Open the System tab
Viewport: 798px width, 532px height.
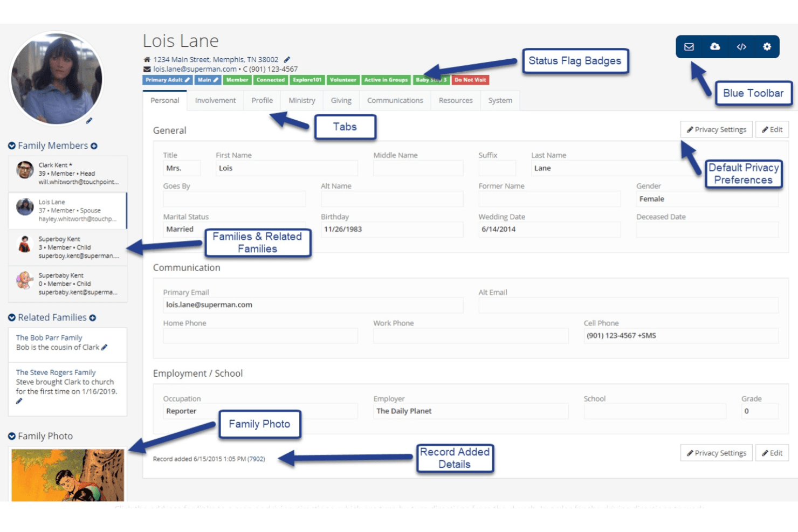[x=500, y=101]
